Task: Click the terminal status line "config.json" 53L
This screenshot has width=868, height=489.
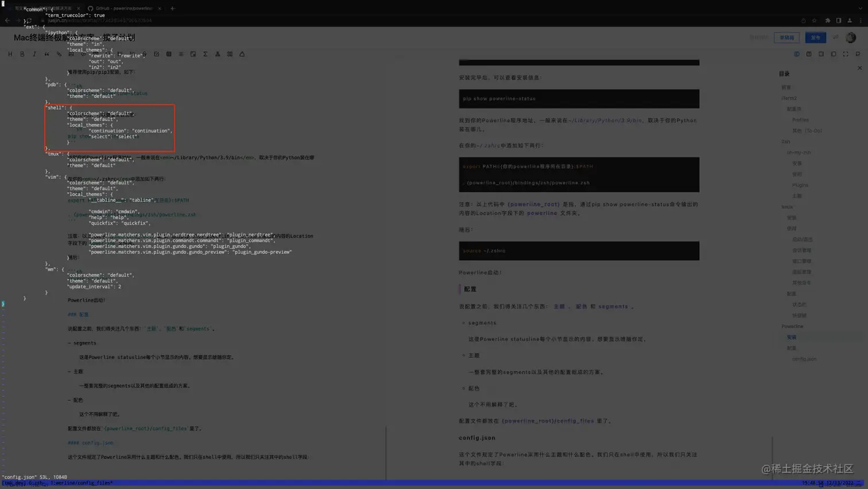Action: [34, 477]
